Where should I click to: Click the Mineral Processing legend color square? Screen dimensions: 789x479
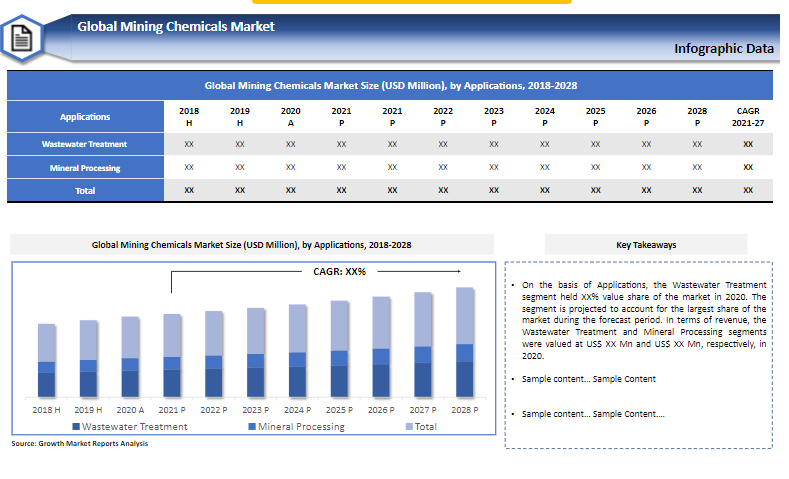pyautogui.click(x=251, y=427)
